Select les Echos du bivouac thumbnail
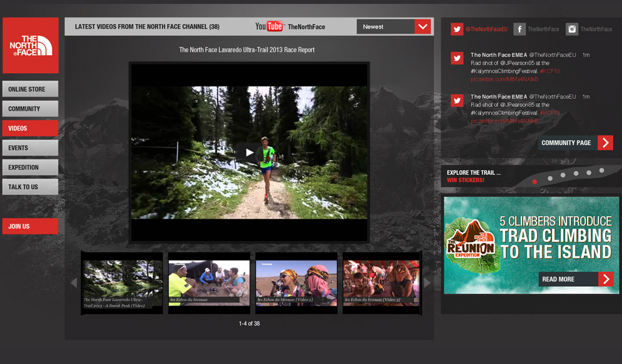Screen dimensions: 622x364 (x=209, y=283)
